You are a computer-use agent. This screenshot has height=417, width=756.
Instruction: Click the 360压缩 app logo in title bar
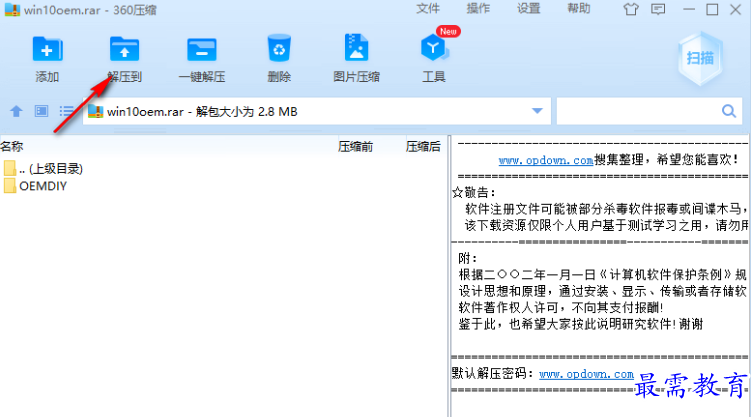pyautogui.click(x=12, y=10)
